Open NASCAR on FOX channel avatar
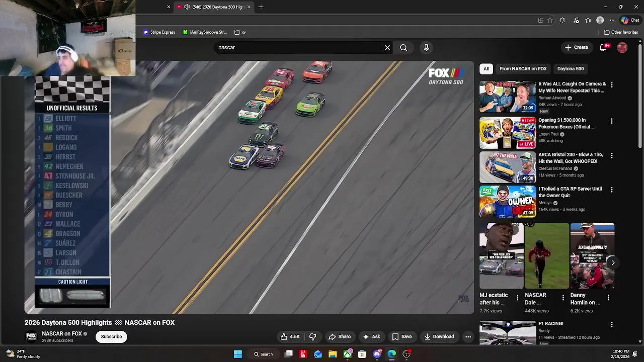644x362 pixels. click(31, 337)
